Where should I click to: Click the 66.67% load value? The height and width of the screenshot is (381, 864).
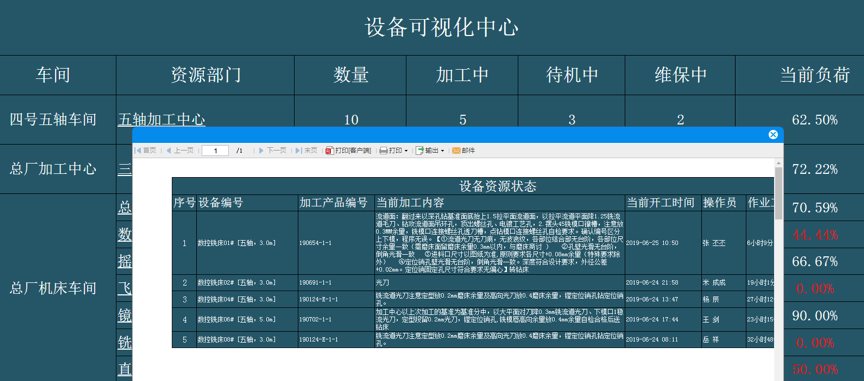point(814,262)
